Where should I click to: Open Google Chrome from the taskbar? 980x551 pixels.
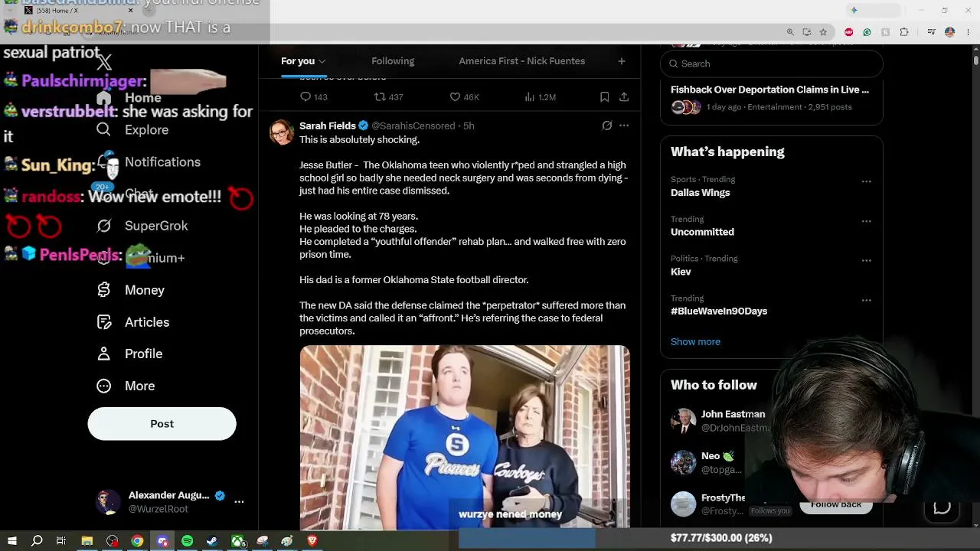137,541
